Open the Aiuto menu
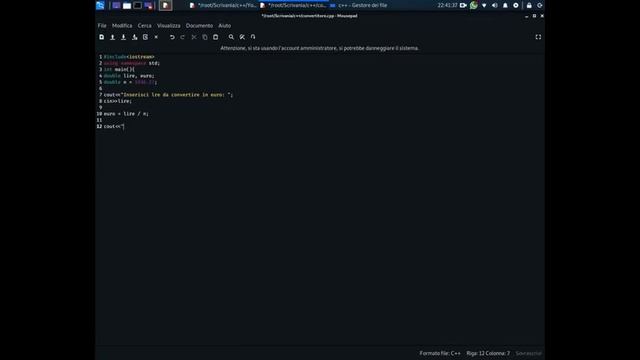 click(x=224, y=26)
